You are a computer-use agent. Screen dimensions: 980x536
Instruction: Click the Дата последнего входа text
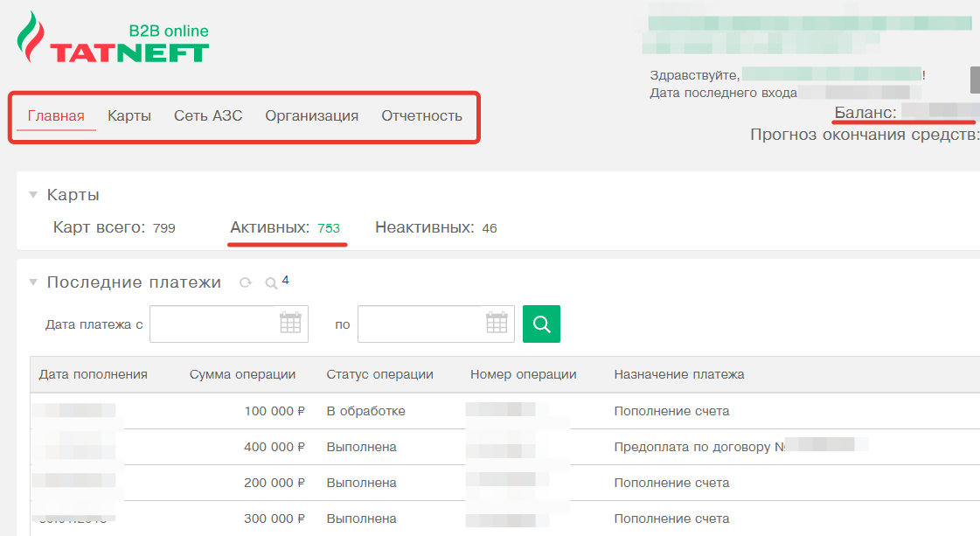point(724,93)
